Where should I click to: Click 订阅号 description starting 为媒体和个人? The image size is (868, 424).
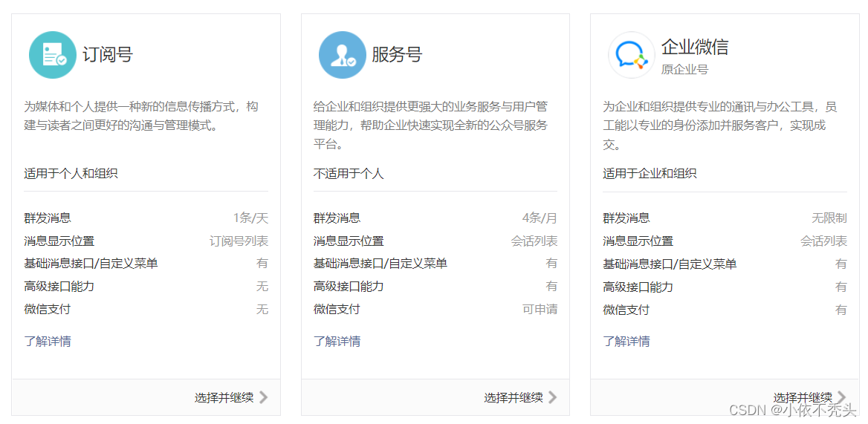click(141, 116)
